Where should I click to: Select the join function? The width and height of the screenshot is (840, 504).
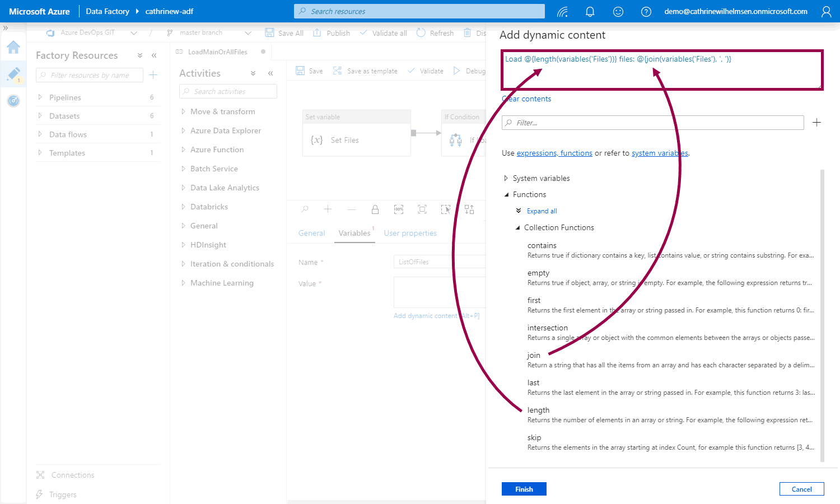[x=534, y=355]
